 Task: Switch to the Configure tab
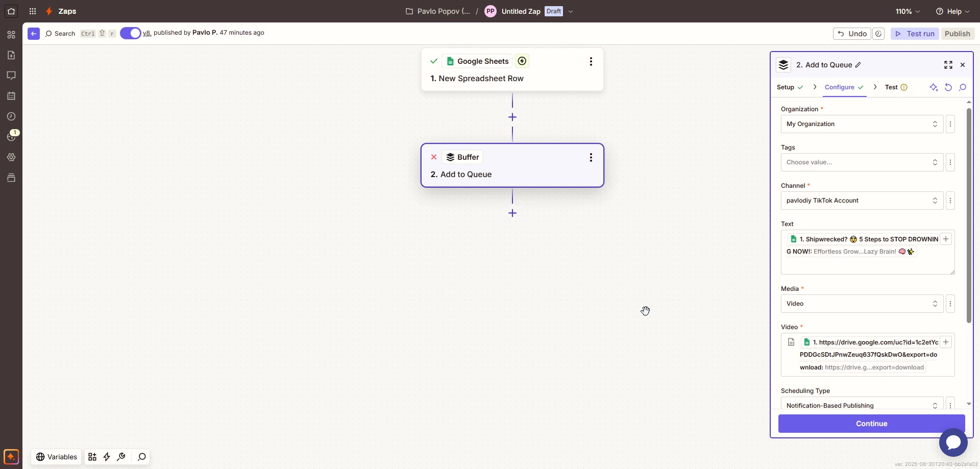[844, 87]
